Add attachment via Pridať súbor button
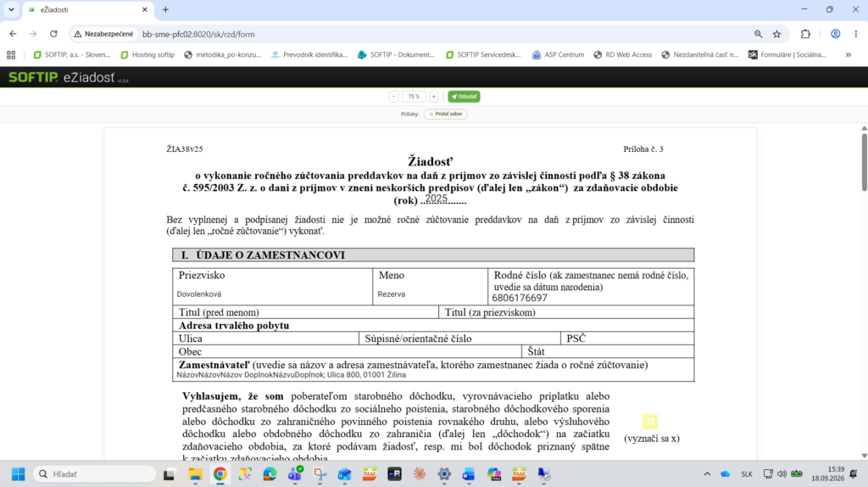The height and width of the screenshot is (487, 868). point(446,115)
